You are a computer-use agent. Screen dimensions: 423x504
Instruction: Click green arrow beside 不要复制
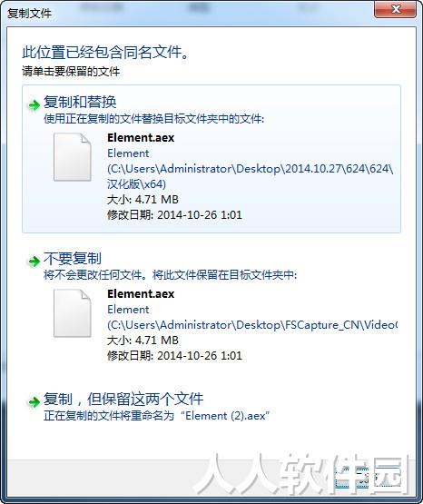(34, 261)
